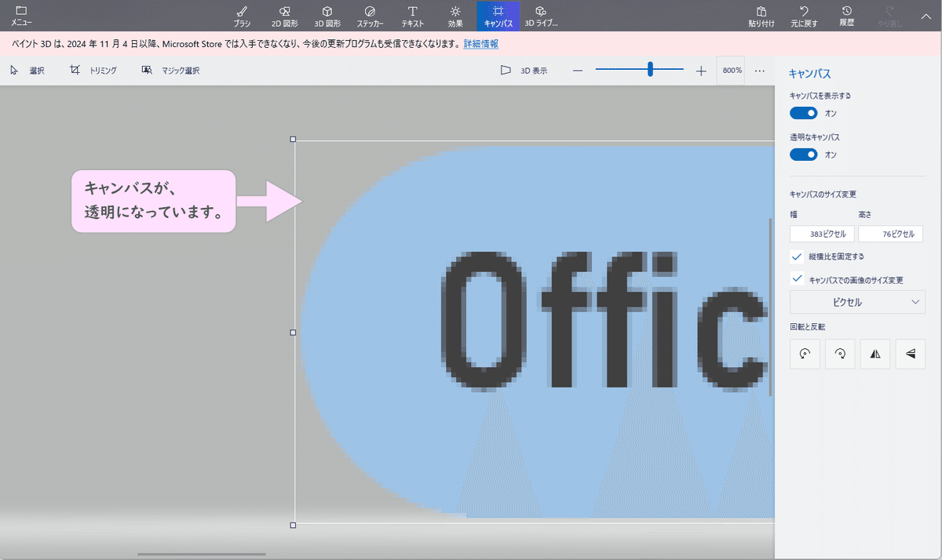The height and width of the screenshot is (560, 942).
Task: Open the 3D ライブラリ tab
Action: (x=541, y=16)
